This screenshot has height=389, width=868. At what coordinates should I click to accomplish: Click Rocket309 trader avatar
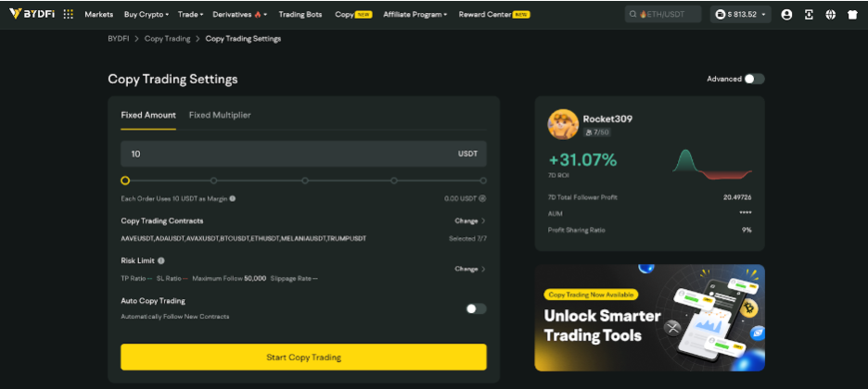(x=563, y=124)
